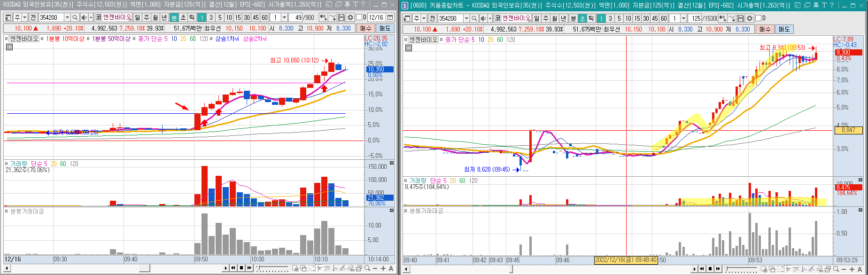Click left chart horizontal scrollbar thumb

coord(144,268)
